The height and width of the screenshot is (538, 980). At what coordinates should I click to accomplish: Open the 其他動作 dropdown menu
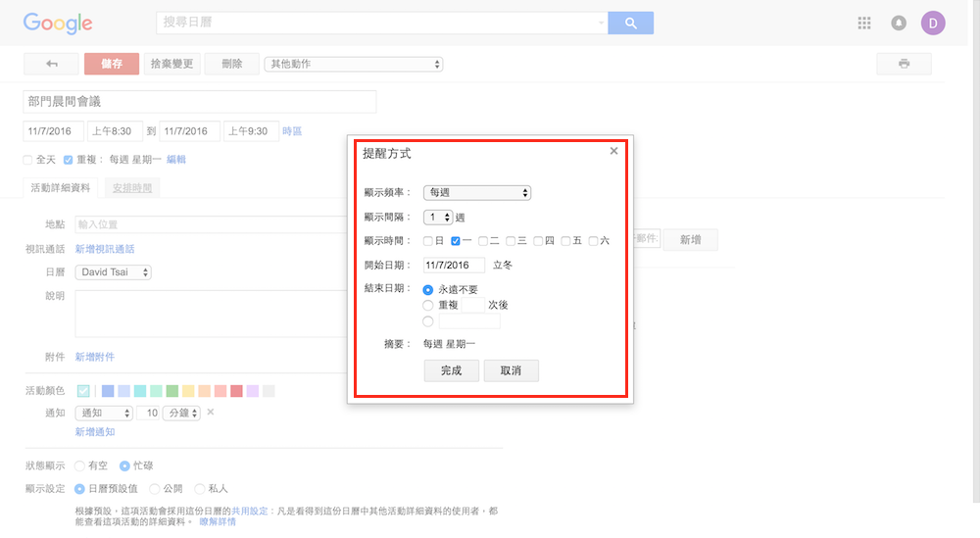coord(353,65)
